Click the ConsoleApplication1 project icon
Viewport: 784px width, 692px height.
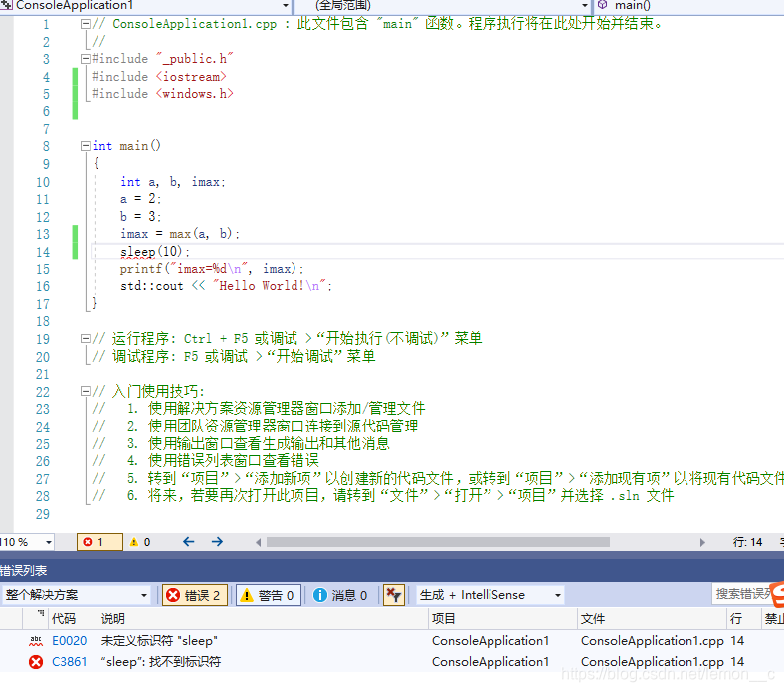click(x=6, y=5)
